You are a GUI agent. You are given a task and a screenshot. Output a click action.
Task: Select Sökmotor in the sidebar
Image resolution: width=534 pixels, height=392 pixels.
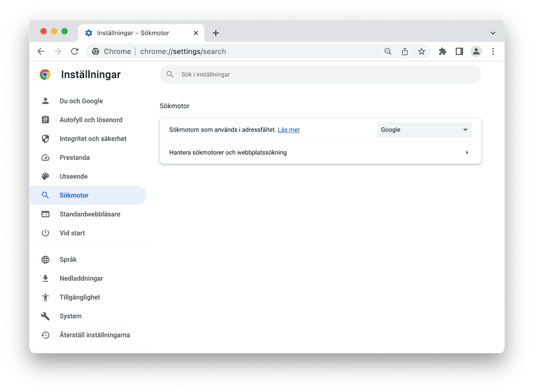(x=88, y=195)
